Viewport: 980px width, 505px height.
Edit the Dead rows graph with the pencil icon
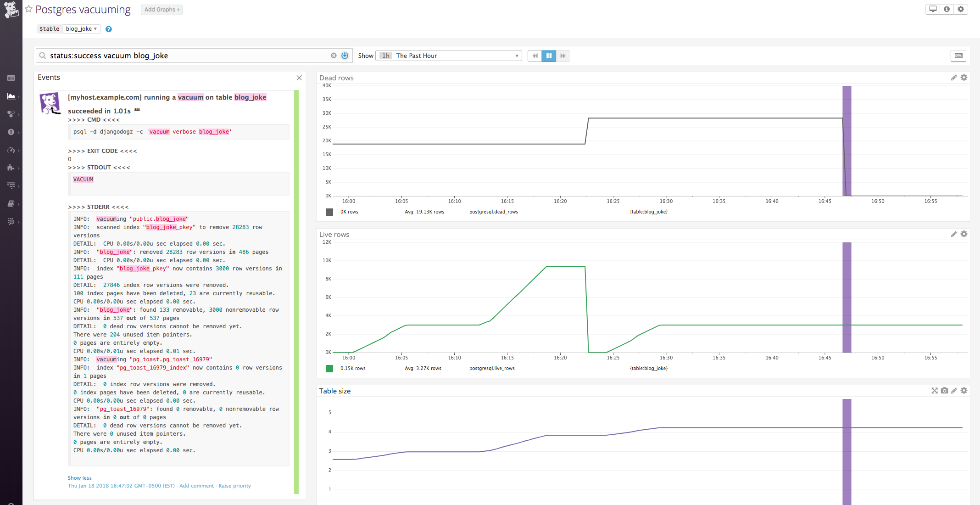click(x=954, y=77)
